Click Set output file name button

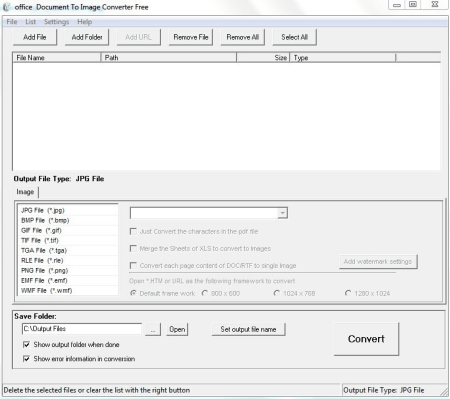(x=248, y=329)
